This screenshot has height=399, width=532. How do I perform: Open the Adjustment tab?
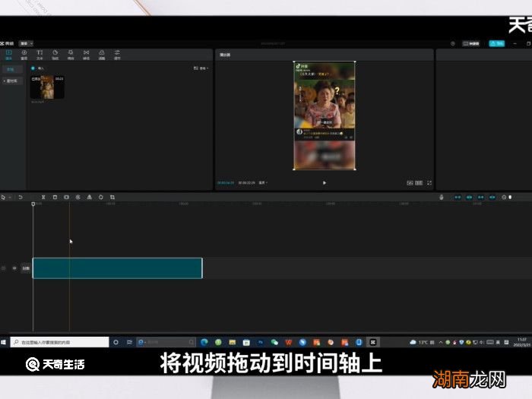(x=117, y=55)
